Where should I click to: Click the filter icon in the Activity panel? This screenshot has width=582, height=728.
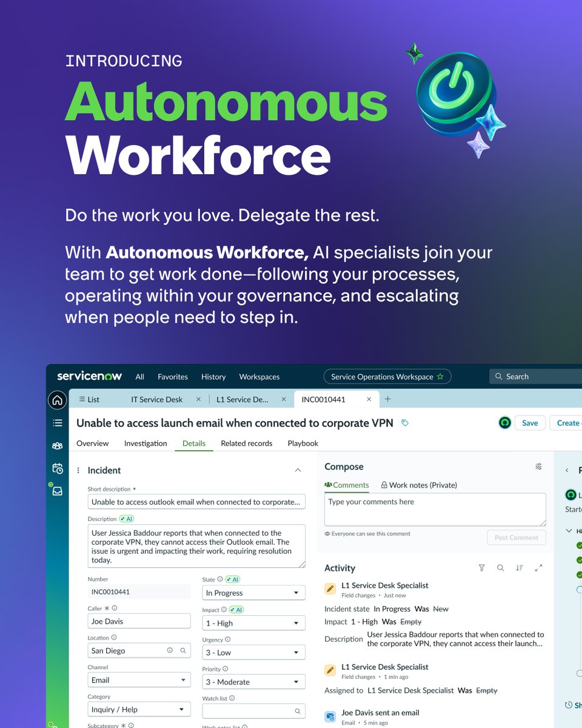pos(482,567)
